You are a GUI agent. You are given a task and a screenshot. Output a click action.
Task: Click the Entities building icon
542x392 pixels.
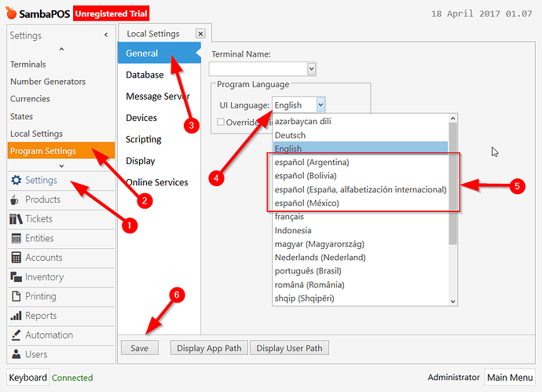[16, 239]
